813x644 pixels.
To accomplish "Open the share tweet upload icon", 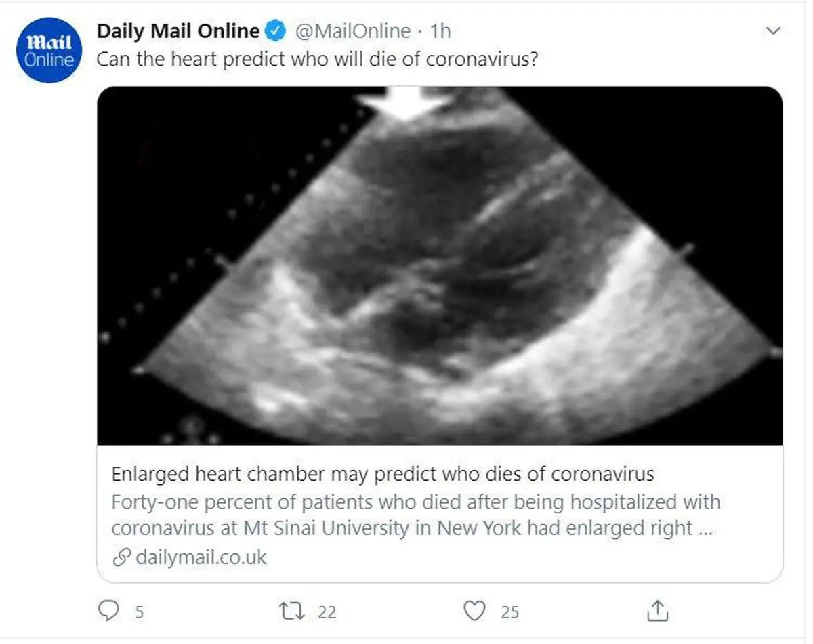I will [658, 611].
